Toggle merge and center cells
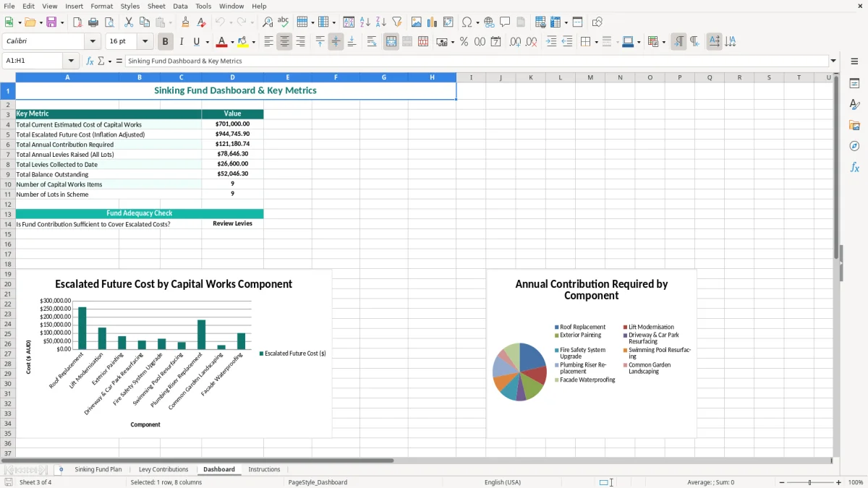The image size is (868, 488). pos(391,42)
